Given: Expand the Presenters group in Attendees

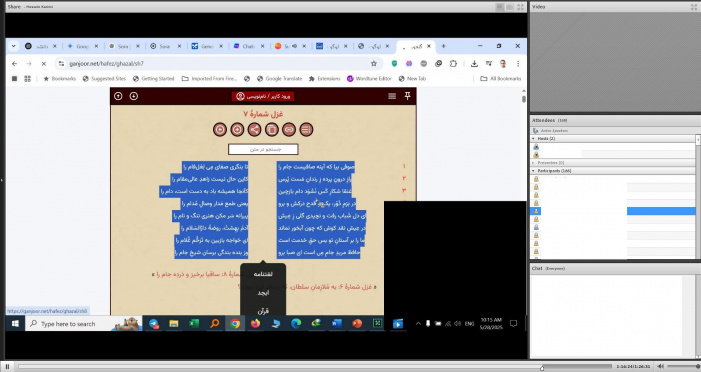Looking at the screenshot, I should [533, 163].
